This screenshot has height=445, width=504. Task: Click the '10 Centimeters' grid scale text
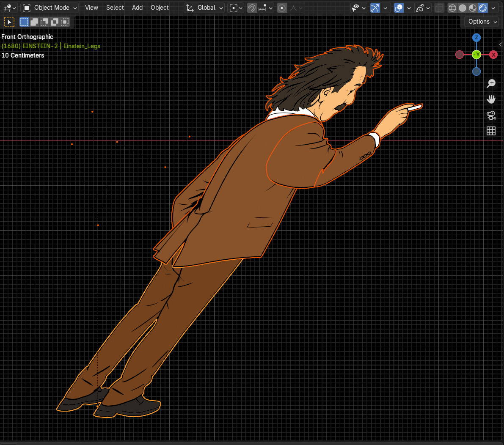click(22, 55)
